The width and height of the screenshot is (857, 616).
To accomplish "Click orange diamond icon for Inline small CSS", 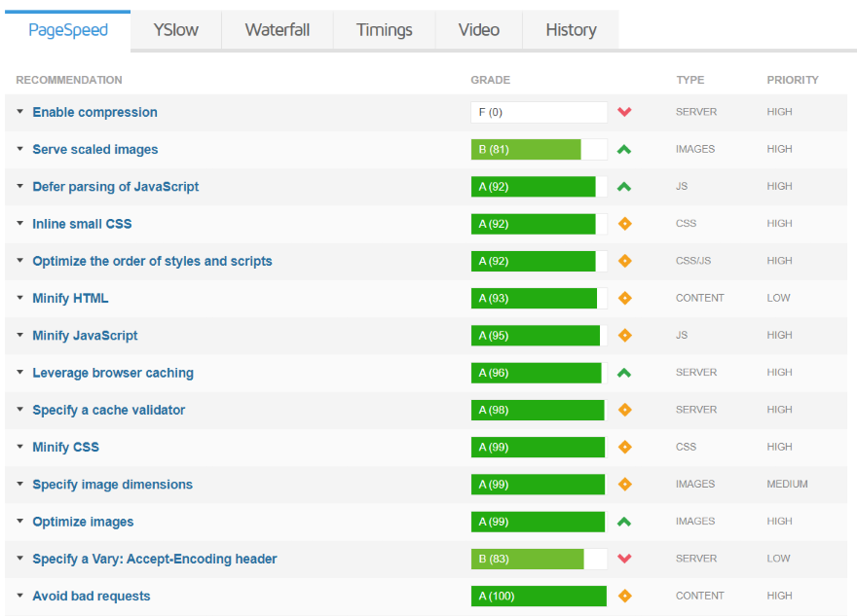I will coord(624,224).
